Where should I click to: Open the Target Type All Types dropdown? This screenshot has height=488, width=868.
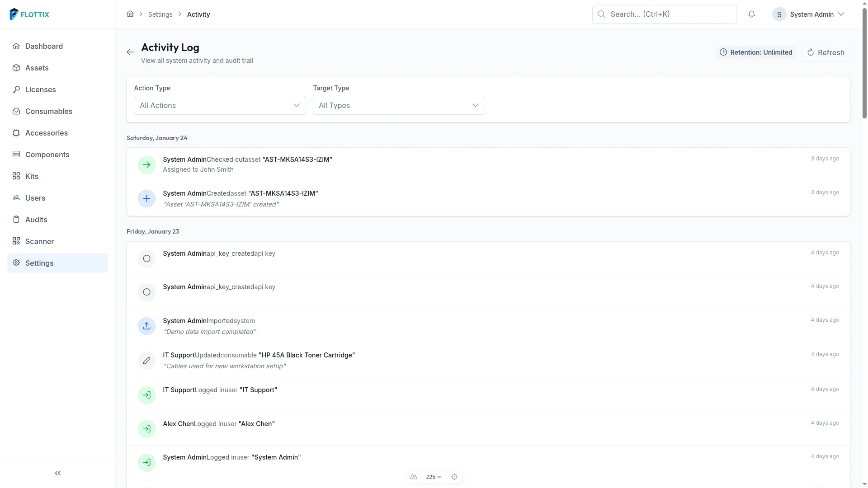point(398,105)
